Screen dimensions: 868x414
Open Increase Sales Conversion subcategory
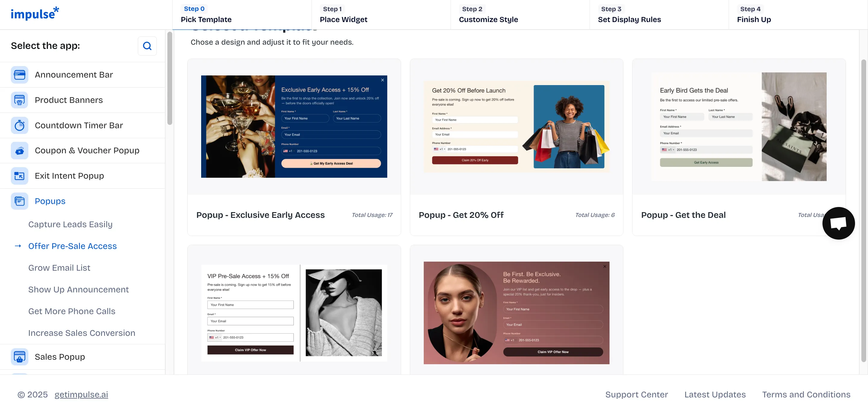81,333
